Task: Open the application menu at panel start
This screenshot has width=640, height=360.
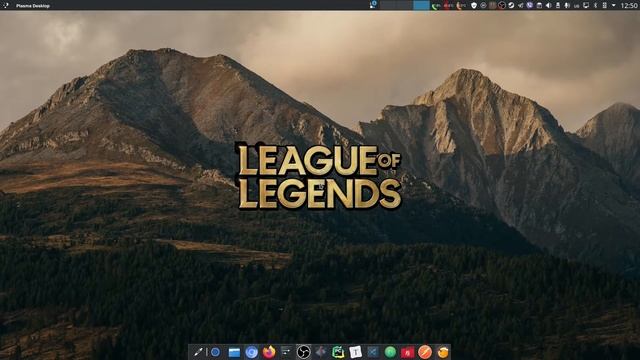Action: pos(5,5)
